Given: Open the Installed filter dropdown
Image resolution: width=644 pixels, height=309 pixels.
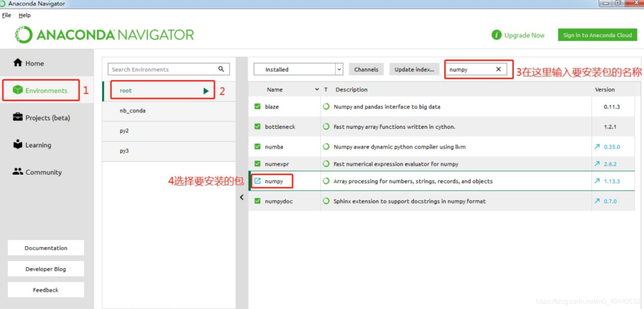Looking at the screenshot, I should [298, 69].
